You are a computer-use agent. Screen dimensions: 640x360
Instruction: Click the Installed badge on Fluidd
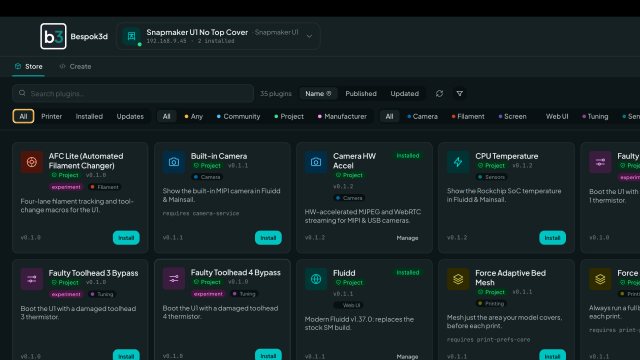408,273
